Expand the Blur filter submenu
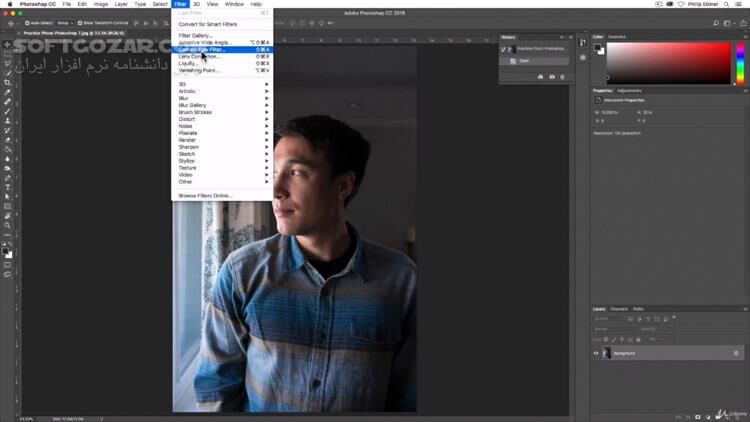This screenshot has width=750, height=422. (222, 98)
